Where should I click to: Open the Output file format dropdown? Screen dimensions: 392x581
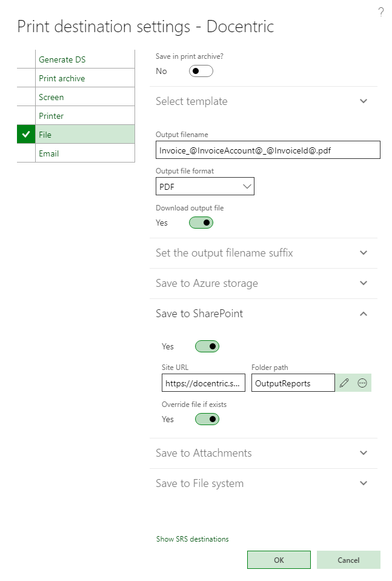[x=205, y=187]
